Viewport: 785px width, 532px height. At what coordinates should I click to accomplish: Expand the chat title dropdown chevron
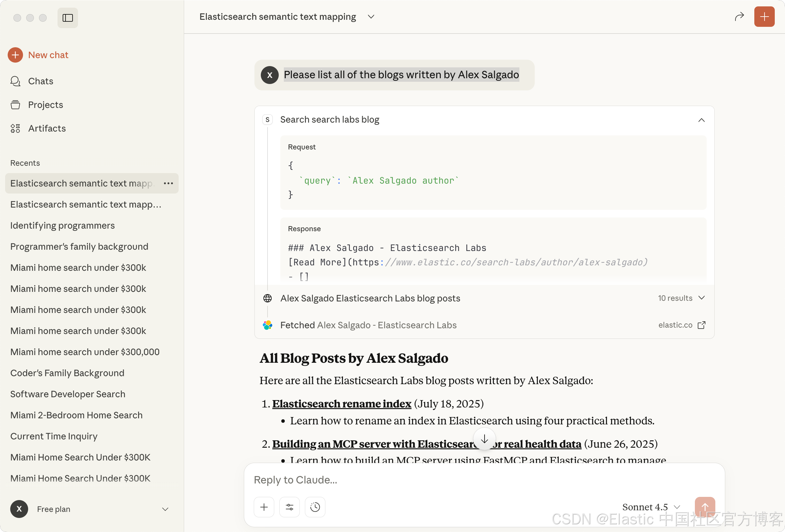point(371,17)
